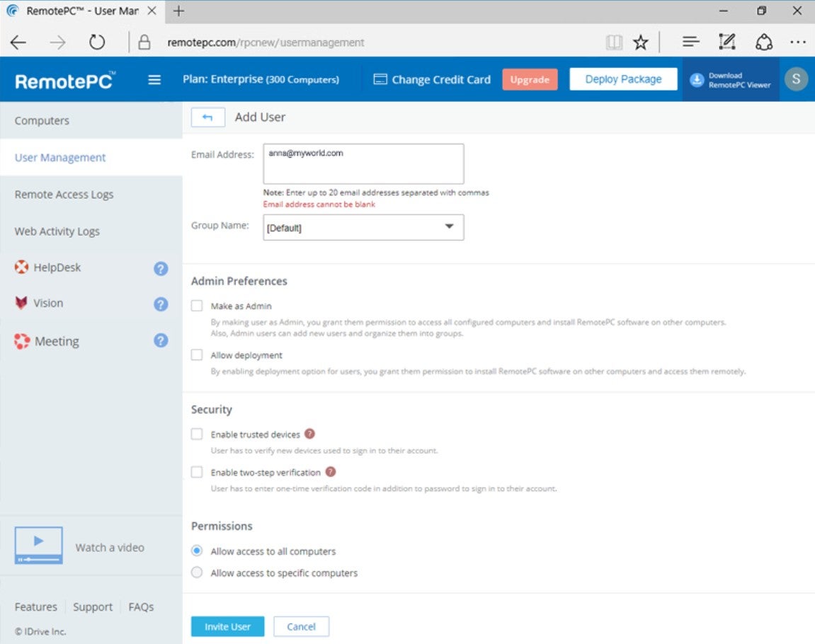Open HelpDesk help question mark
815x644 pixels.
click(x=161, y=268)
